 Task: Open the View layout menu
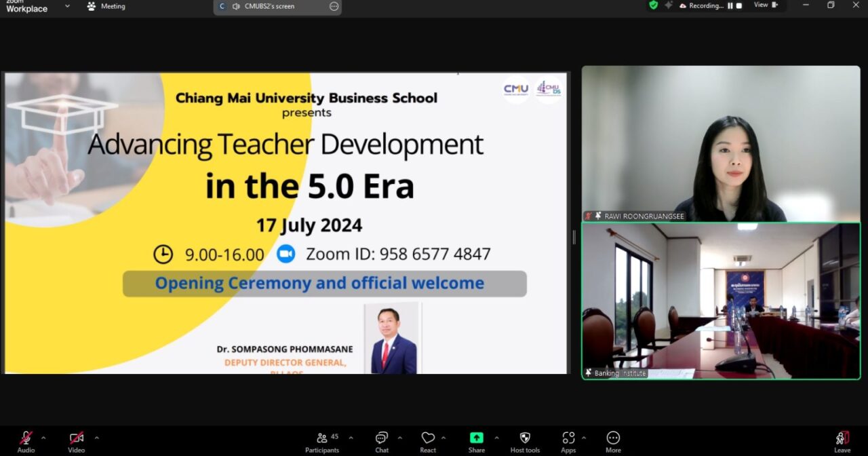(x=766, y=5)
